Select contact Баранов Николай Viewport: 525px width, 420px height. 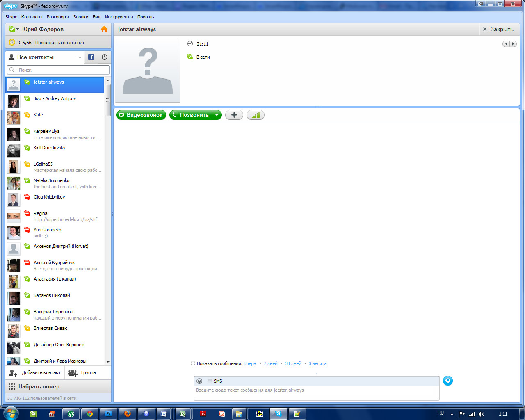55,298
